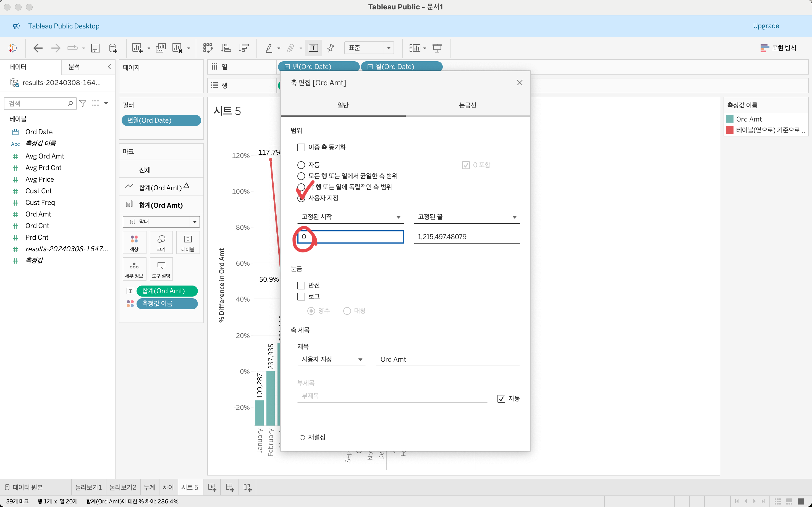Enable the dual axis sync checkbox

(301, 147)
